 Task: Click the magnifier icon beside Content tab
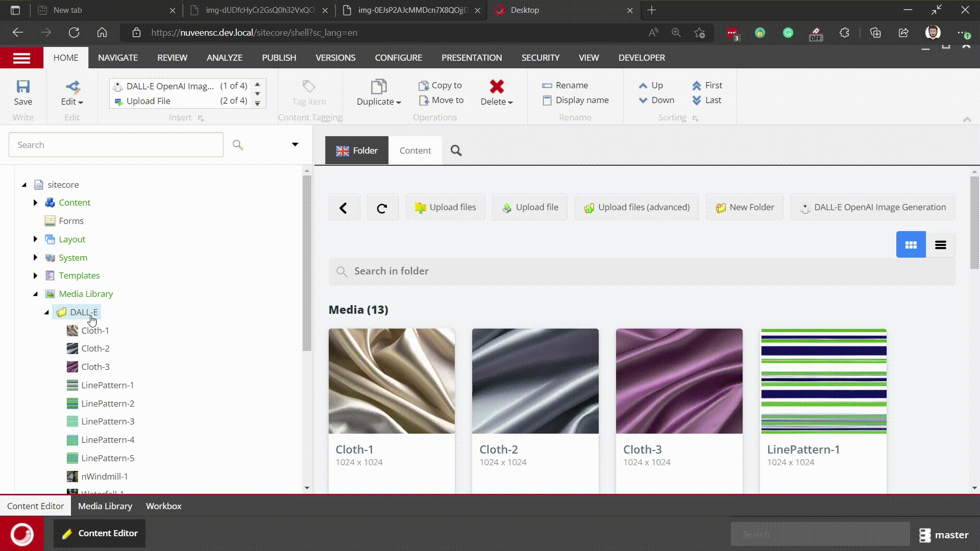pyautogui.click(x=456, y=151)
